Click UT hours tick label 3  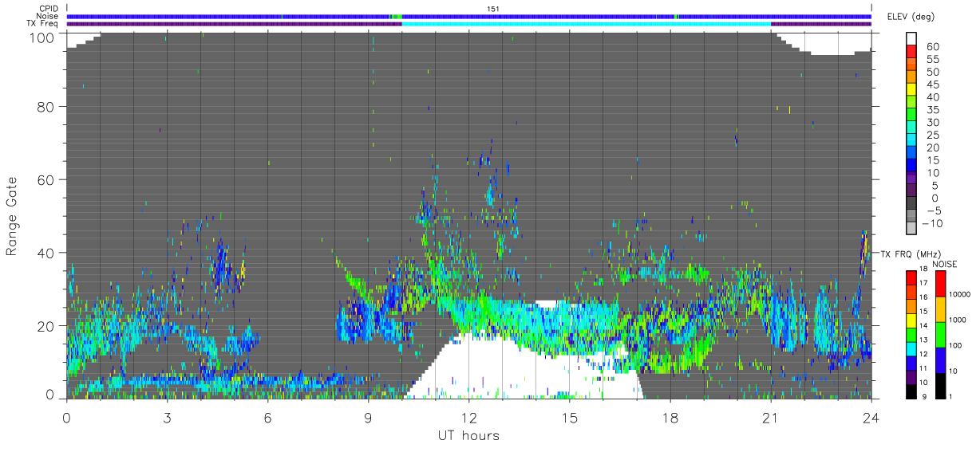point(167,418)
